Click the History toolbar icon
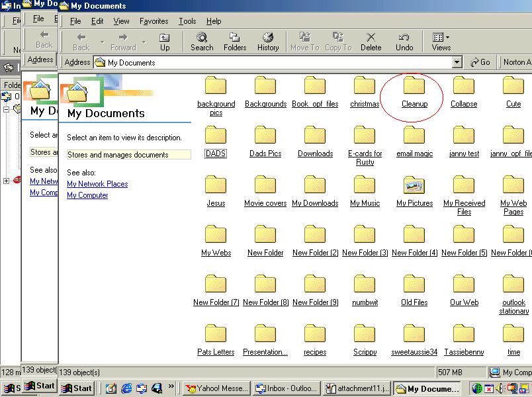The image size is (532, 397). click(x=268, y=41)
